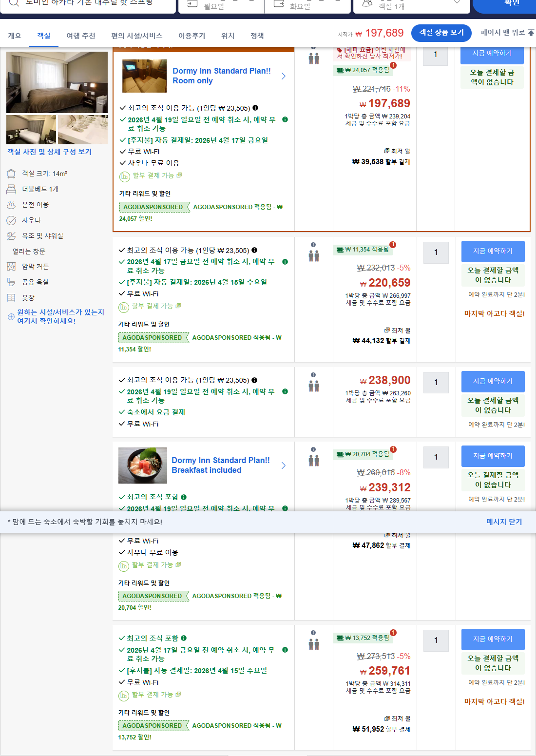The height and width of the screenshot is (756, 536).
Task: Click the 사우나 amenity icon
Action: pos(11,220)
